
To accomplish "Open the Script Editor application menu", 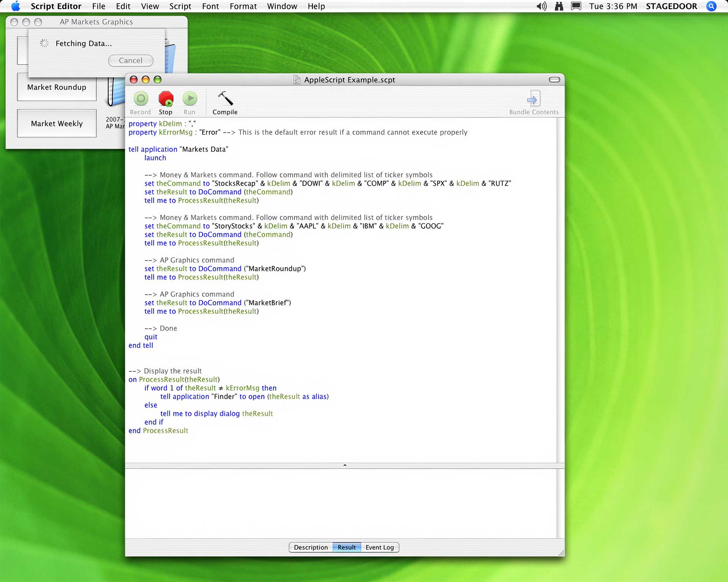I will tap(56, 6).
